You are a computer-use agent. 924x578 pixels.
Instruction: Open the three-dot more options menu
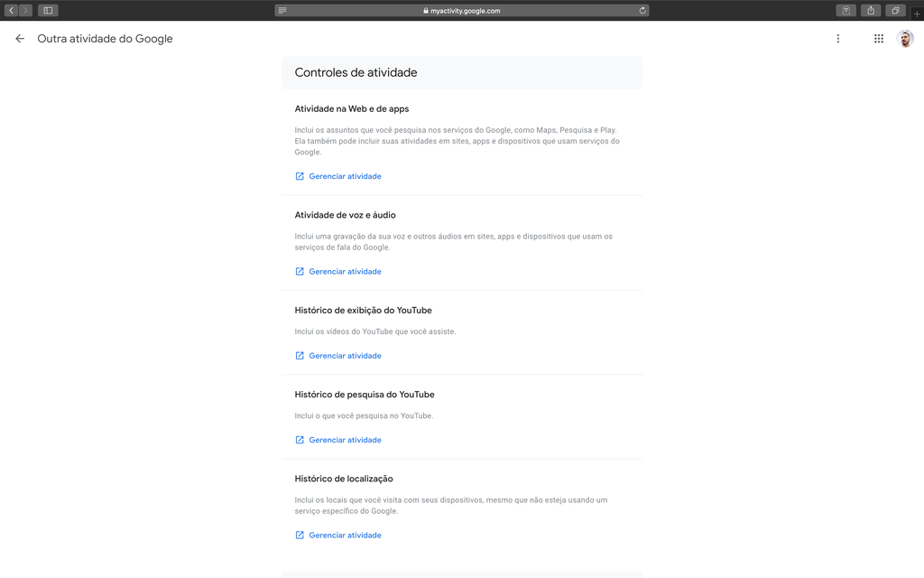(838, 39)
